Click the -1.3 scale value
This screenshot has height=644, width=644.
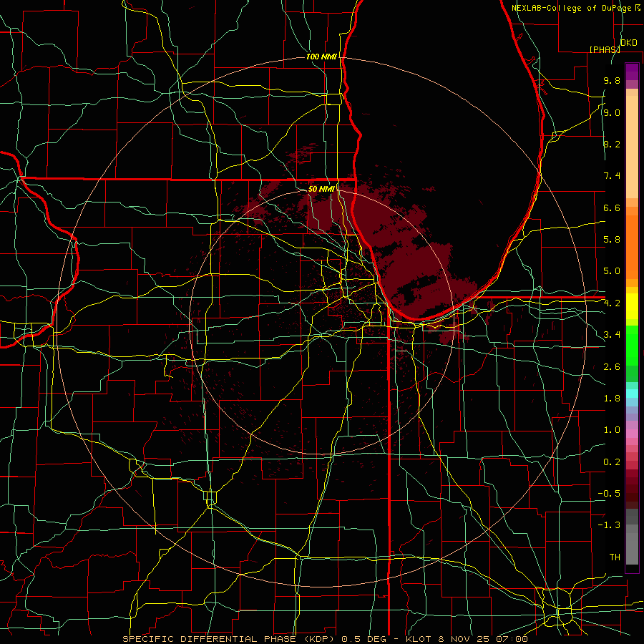click(x=609, y=525)
